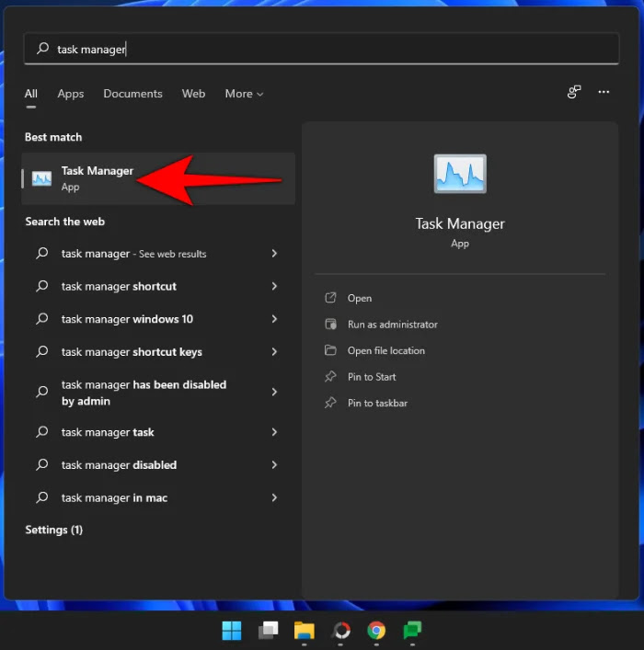Click search icon beside 'task manager shortcut'
Screen dimensions: 644x650
pyautogui.click(x=42, y=286)
